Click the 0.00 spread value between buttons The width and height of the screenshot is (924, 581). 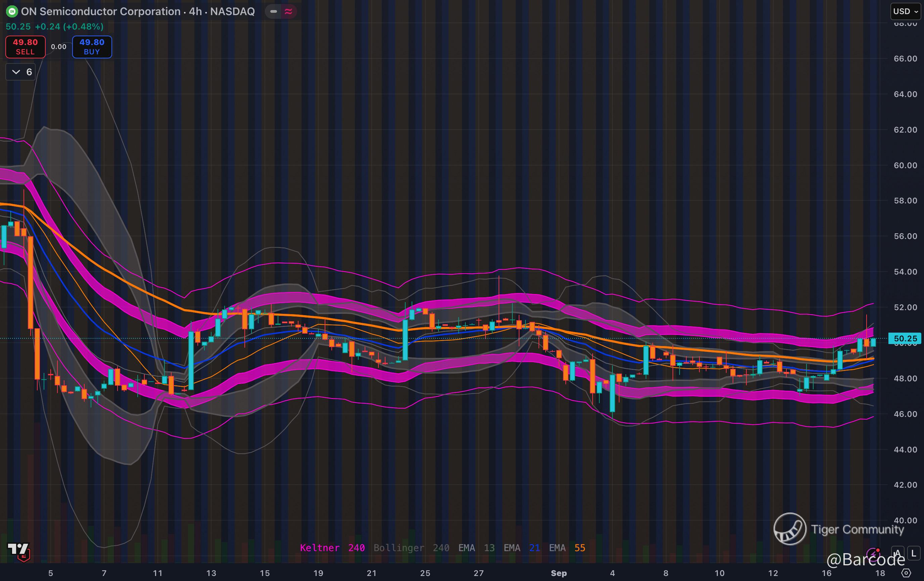click(59, 47)
